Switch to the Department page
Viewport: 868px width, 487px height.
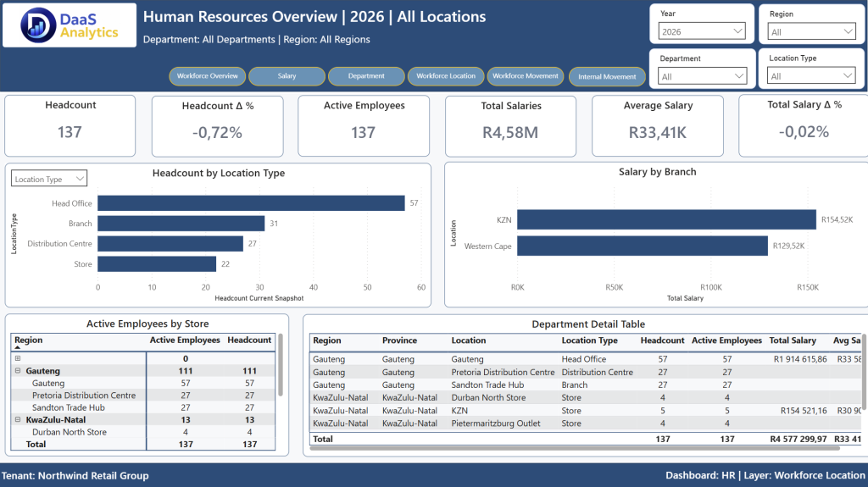(366, 76)
